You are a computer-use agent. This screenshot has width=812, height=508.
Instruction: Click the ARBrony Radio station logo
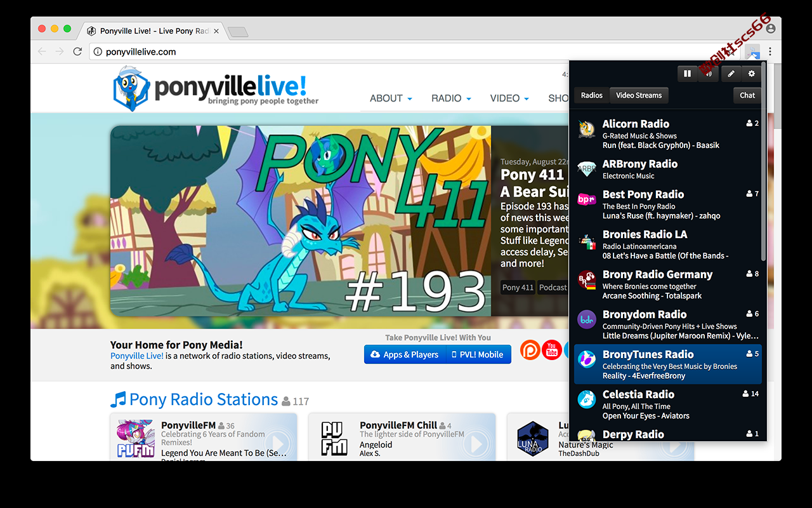point(587,169)
